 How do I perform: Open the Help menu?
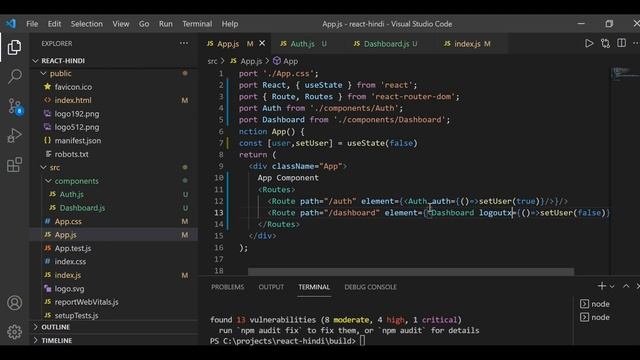click(x=230, y=24)
